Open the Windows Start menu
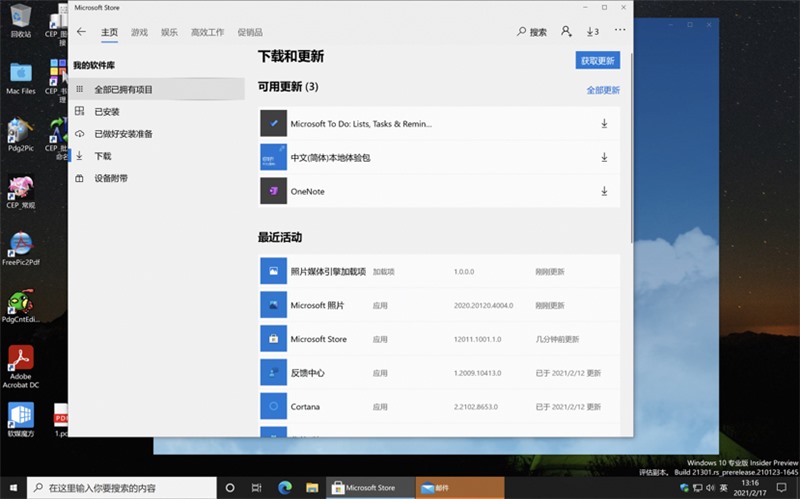 pyautogui.click(x=13, y=488)
